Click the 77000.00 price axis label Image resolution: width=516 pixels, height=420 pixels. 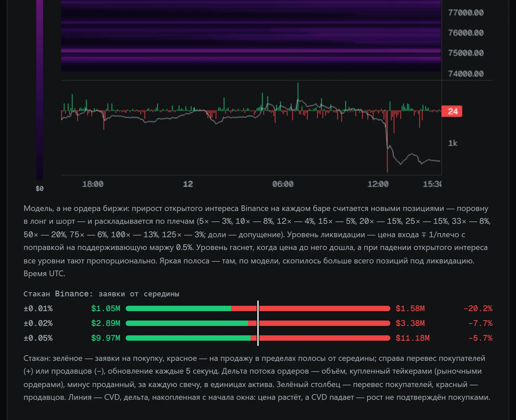tap(466, 13)
